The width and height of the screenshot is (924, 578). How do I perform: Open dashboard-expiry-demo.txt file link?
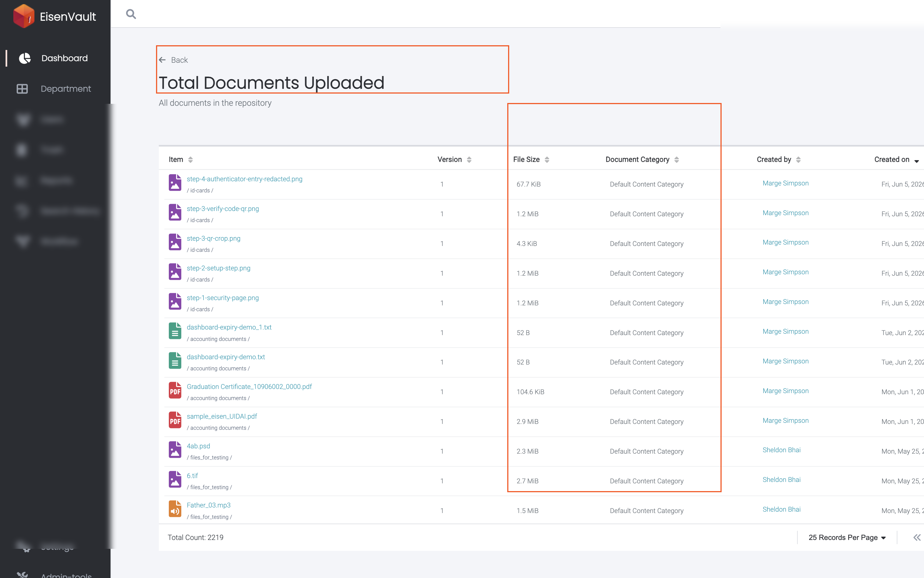coord(226,357)
